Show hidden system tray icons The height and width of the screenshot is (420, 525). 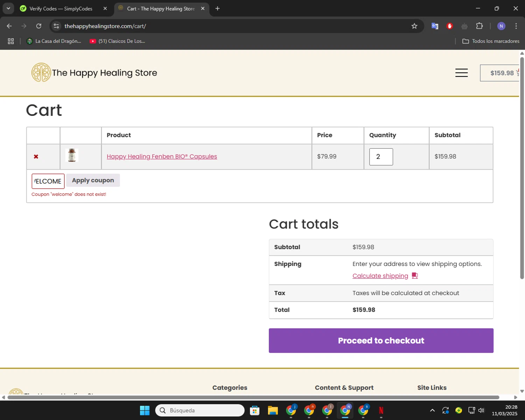click(x=432, y=410)
